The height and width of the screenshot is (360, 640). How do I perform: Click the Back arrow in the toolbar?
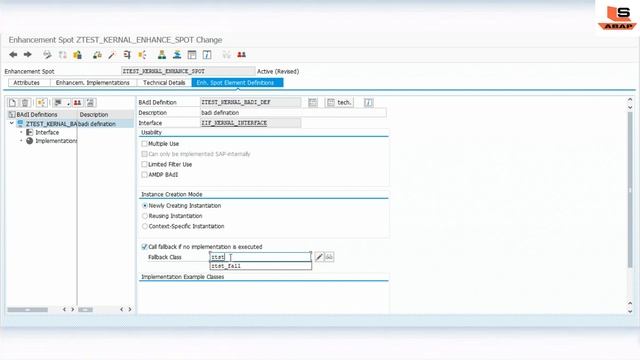(x=13, y=55)
